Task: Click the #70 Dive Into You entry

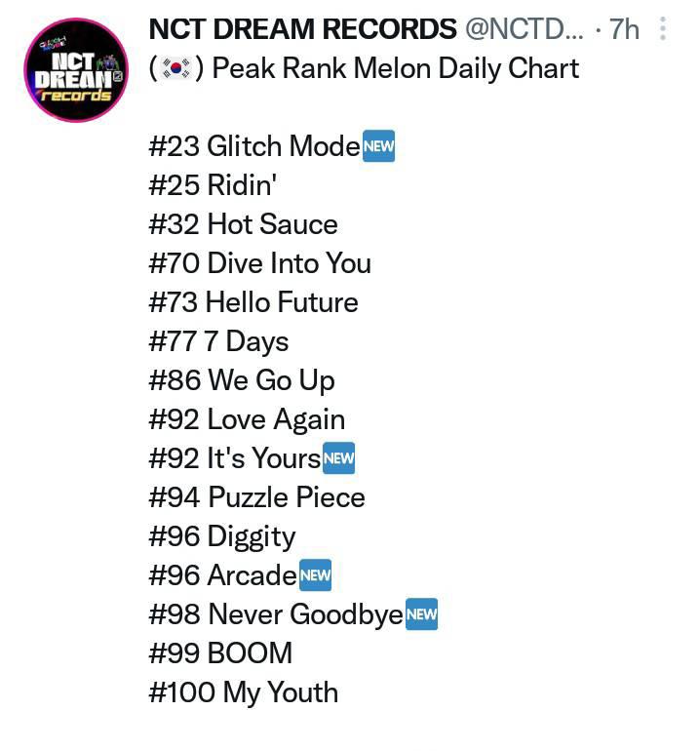Action: 260,263
